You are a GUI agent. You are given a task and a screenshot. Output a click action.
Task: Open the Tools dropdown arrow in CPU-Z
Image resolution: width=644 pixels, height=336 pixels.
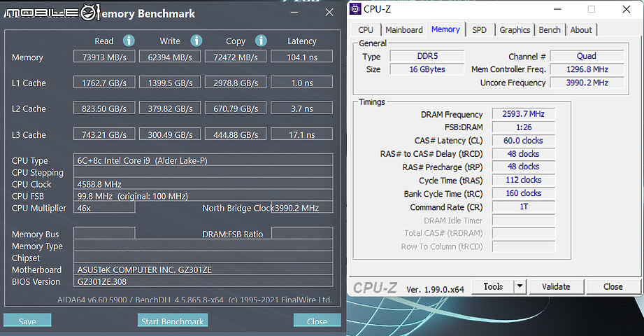point(520,286)
